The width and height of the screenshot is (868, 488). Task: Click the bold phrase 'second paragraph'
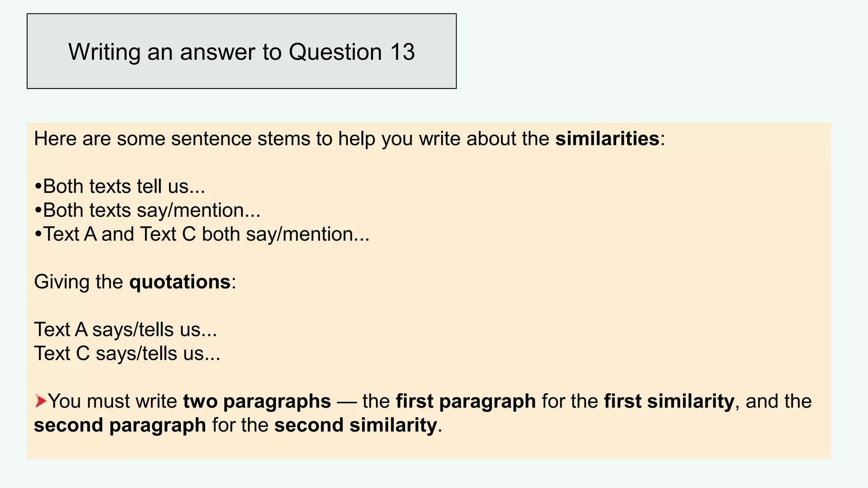[120, 425]
